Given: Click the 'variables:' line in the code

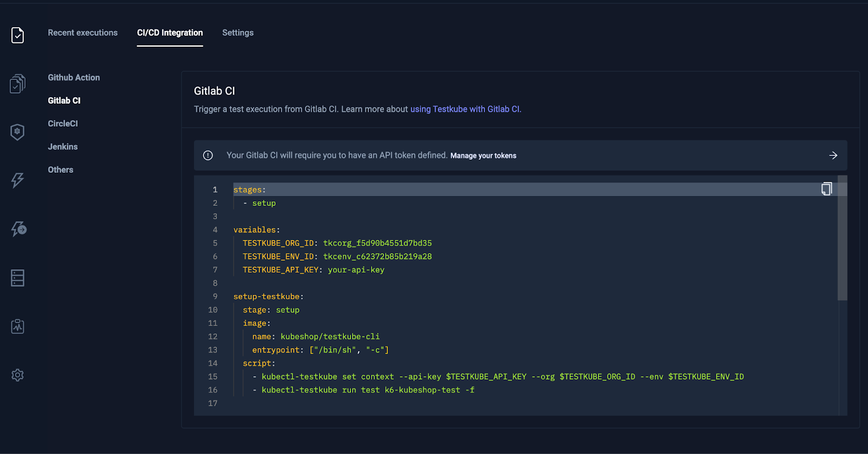Looking at the screenshot, I should 257,230.
